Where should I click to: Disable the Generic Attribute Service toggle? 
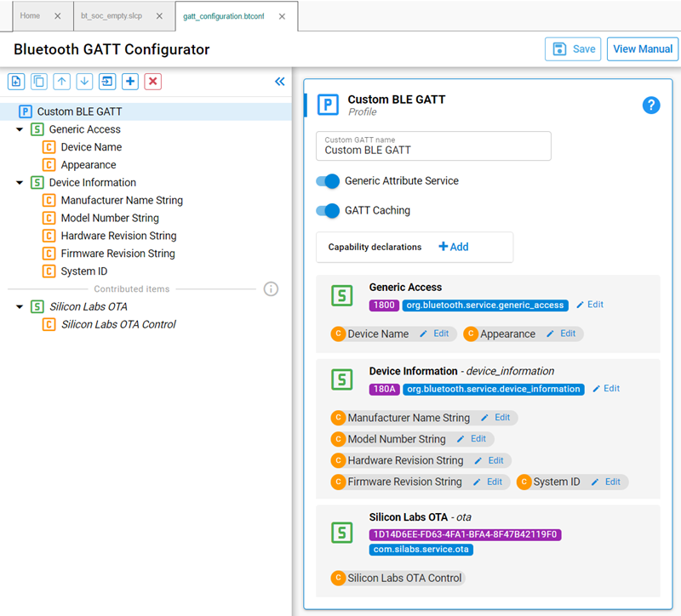(328, 181)
